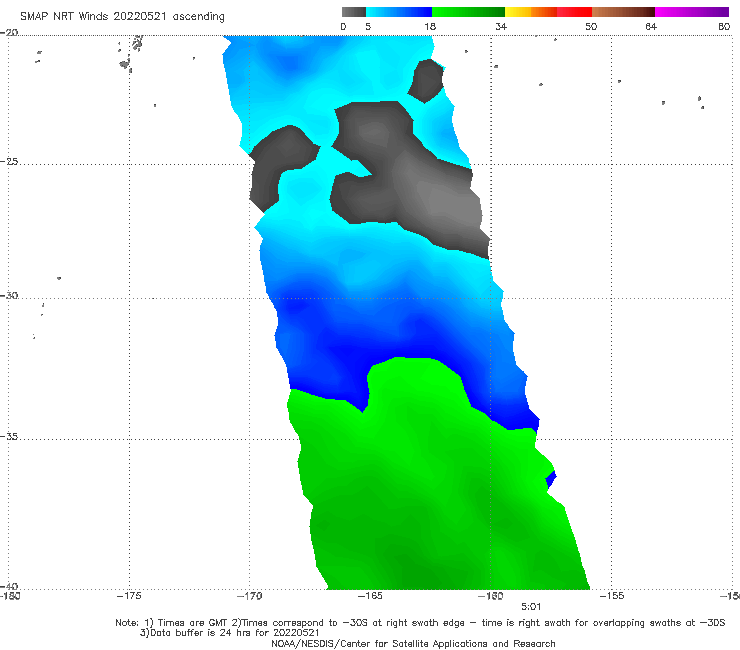The image size is (740, 650).
Task: Click the note '3)Data buffer is 24 hrs'
Action: (229, 633)
